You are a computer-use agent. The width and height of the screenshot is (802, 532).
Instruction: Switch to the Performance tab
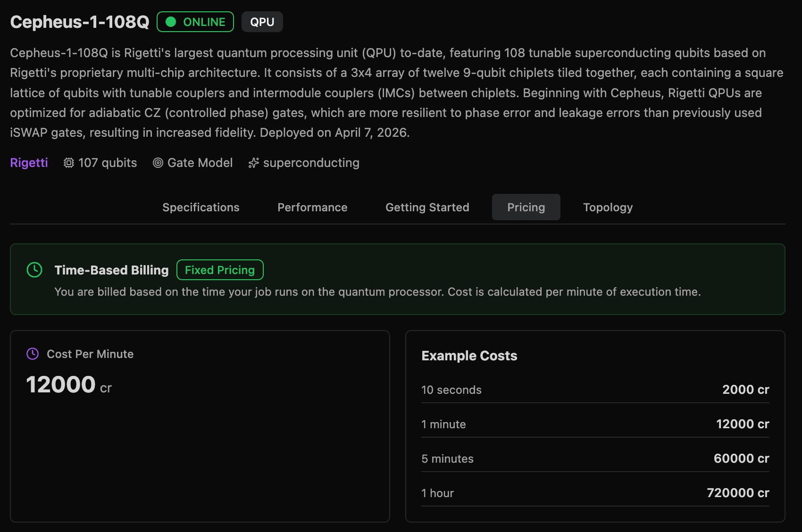coord(312,208)
